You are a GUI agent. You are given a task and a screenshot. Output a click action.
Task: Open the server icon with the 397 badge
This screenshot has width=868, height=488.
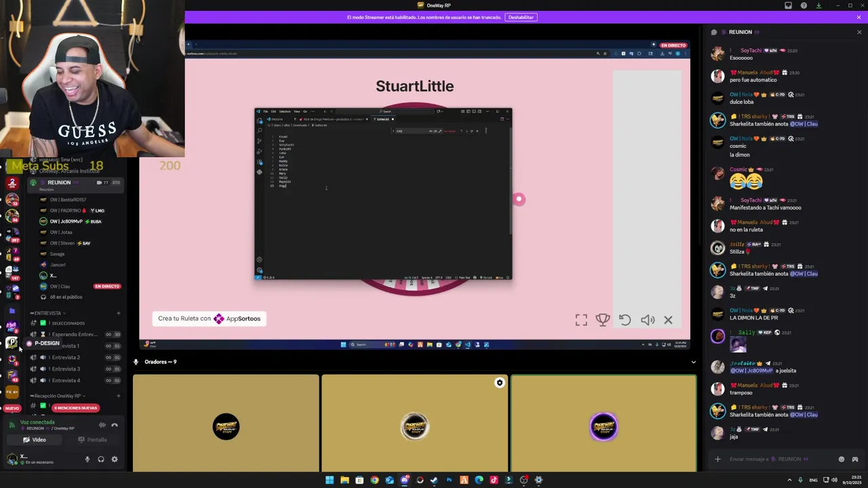pyautogui.click(x=12, y=234)
